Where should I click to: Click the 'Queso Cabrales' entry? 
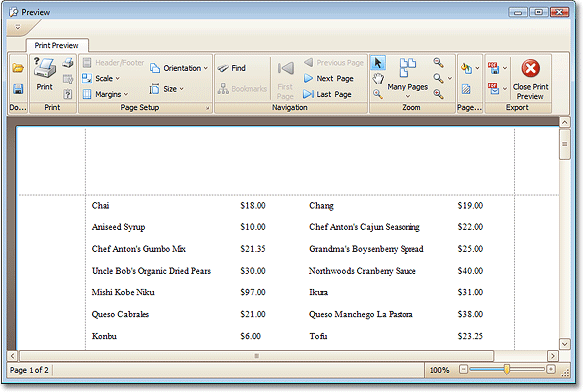click(120, 314)
